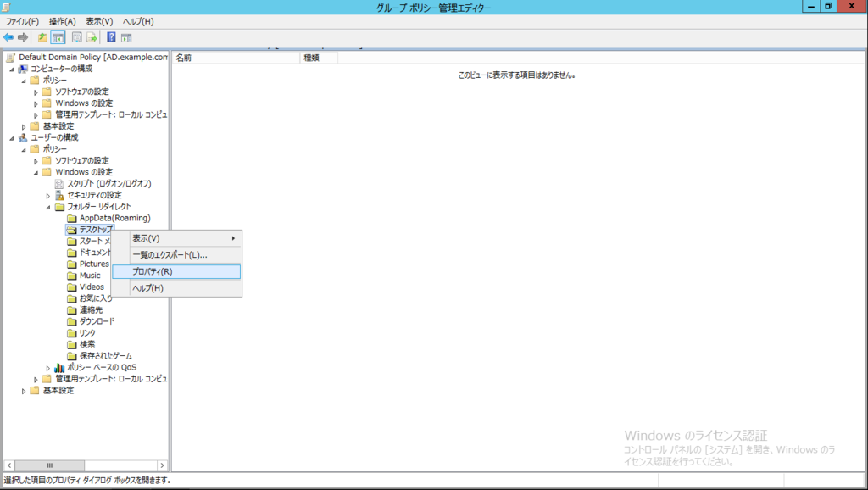This screenshot has height=490, width=868.
Task: Expand 基本設定 under ユーザーの構成
Action: [24, 391]
